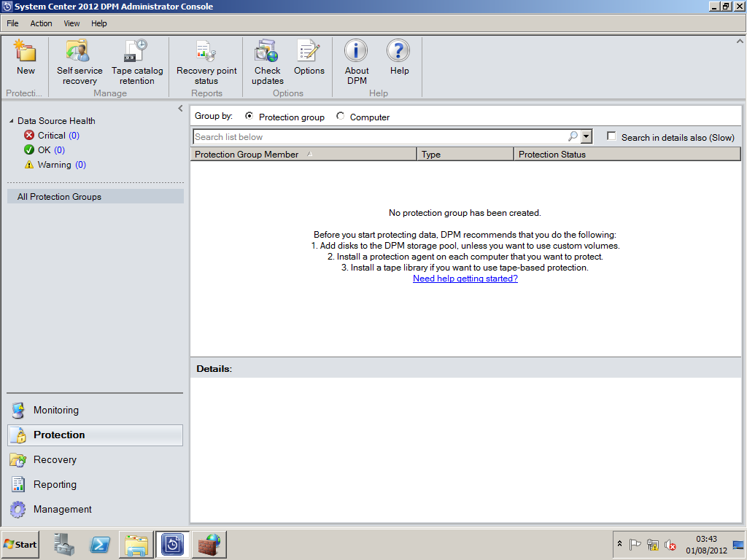Open Windows Explorer from taskbar
The height and width of the screenshot is (560, 747).
(x=136, y=544)
